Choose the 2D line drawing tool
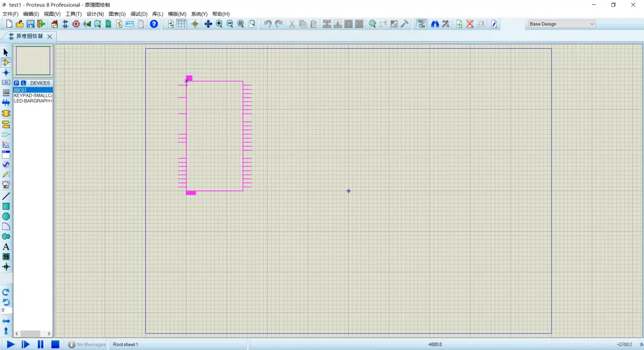 point(6,196)
